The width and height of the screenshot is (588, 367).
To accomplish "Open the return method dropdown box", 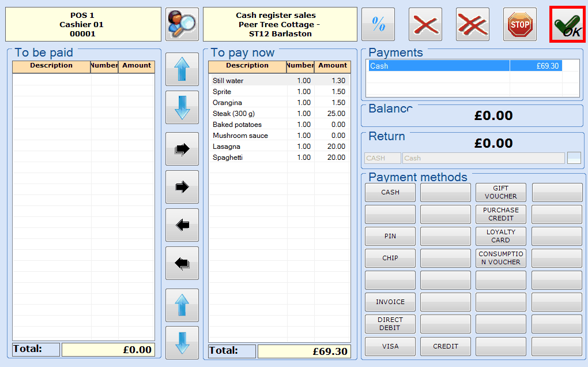I will pos(574,158).
